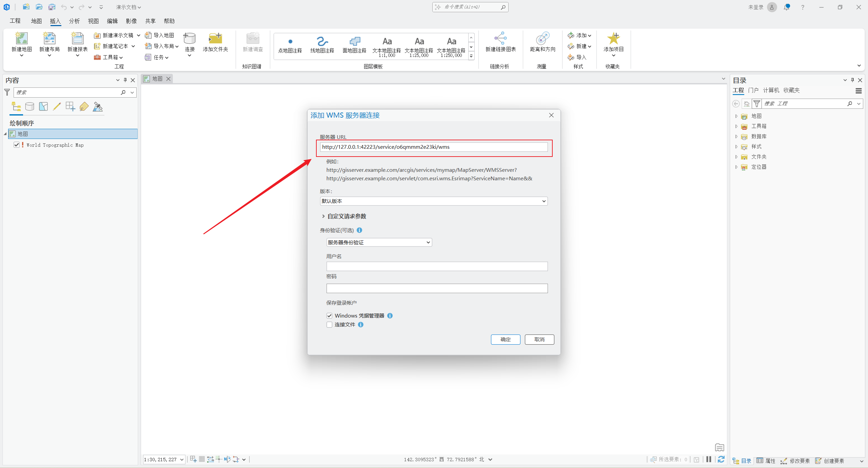The image size is (868, 468).
Task: Toggle World Topographic Map layer visibility
Action: (17, 145)
